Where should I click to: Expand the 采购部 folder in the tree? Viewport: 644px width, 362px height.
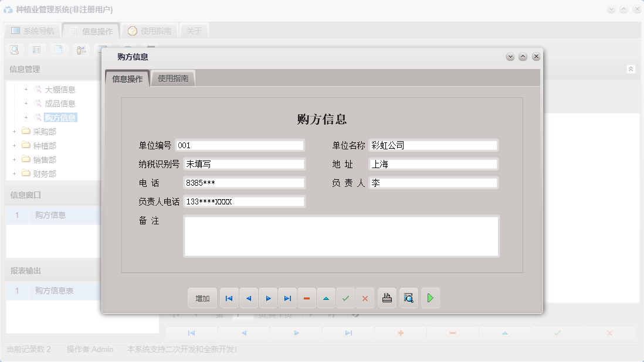[15, 131]
